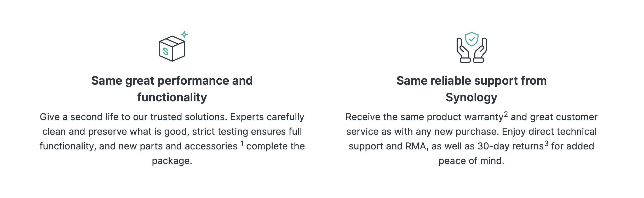This screenshot has width=644, height=198.
Task: Open footnote 2 after 'product warranty'
Action: [506, 114]
